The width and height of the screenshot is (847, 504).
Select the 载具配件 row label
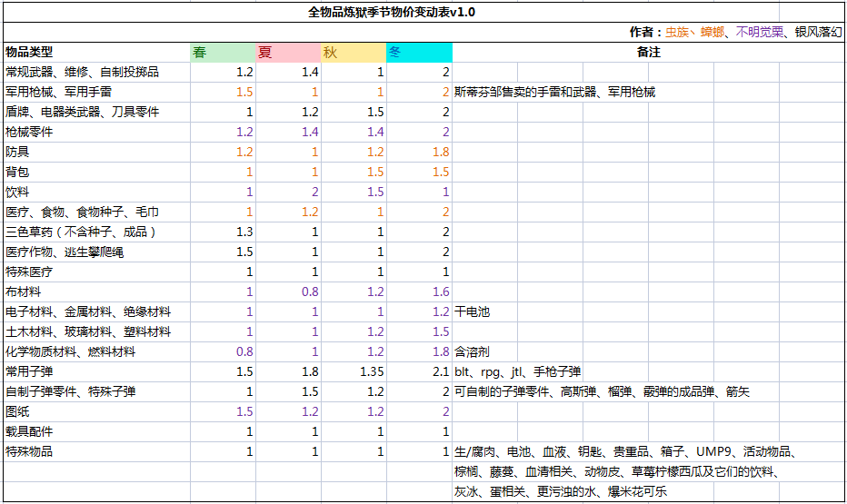tap(29, 431)
